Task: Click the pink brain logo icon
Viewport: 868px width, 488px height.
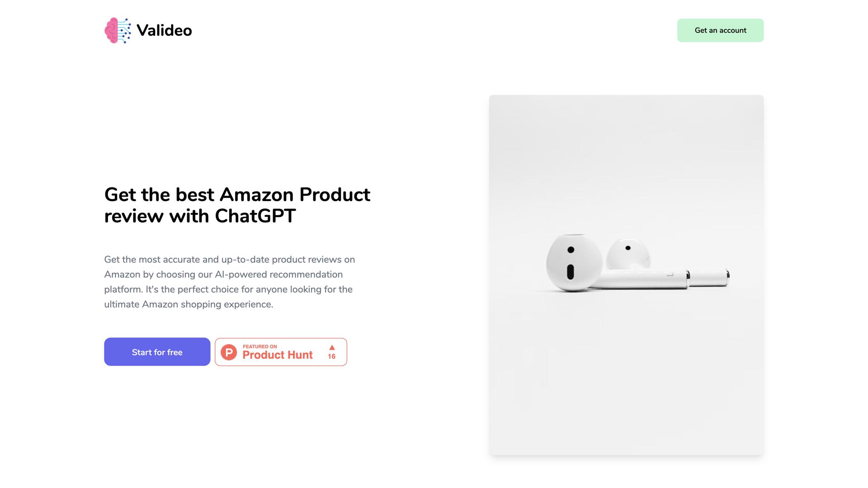Action: (x=111, y=31)
